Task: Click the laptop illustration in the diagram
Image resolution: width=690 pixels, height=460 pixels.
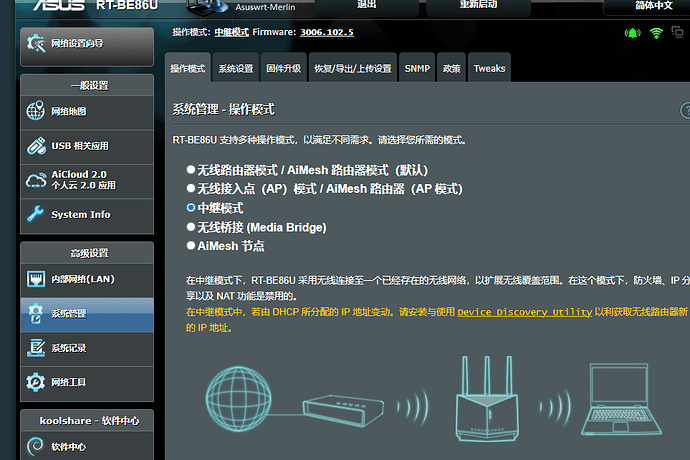Action: (621, 399)
